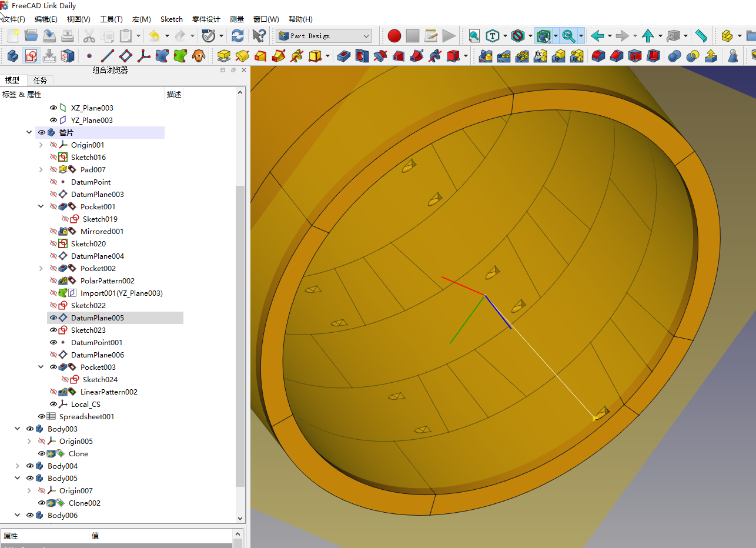
Task: Click the refresh recompute icon
Action: (237, 36)
